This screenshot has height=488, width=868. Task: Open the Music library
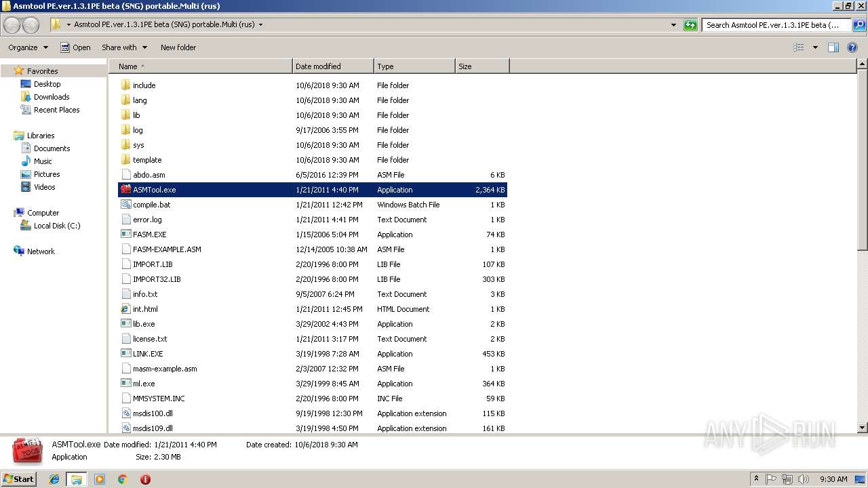[43, 161]
